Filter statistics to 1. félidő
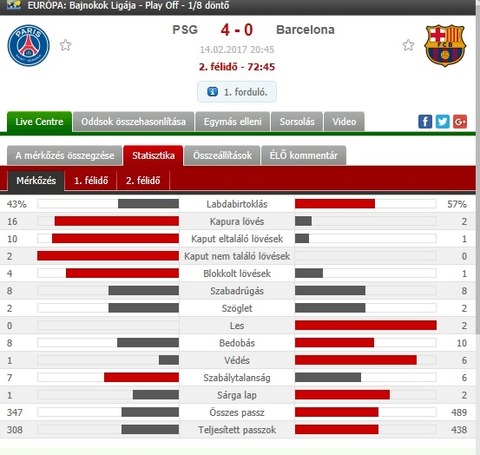The height and width of the screenshot is (455, 480). [91, 181]
